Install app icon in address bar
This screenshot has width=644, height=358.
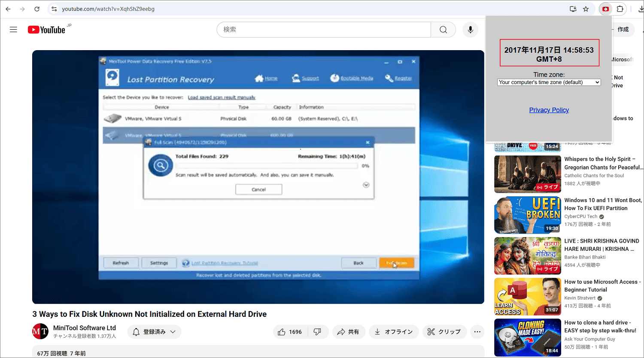(x=573, y=9)
